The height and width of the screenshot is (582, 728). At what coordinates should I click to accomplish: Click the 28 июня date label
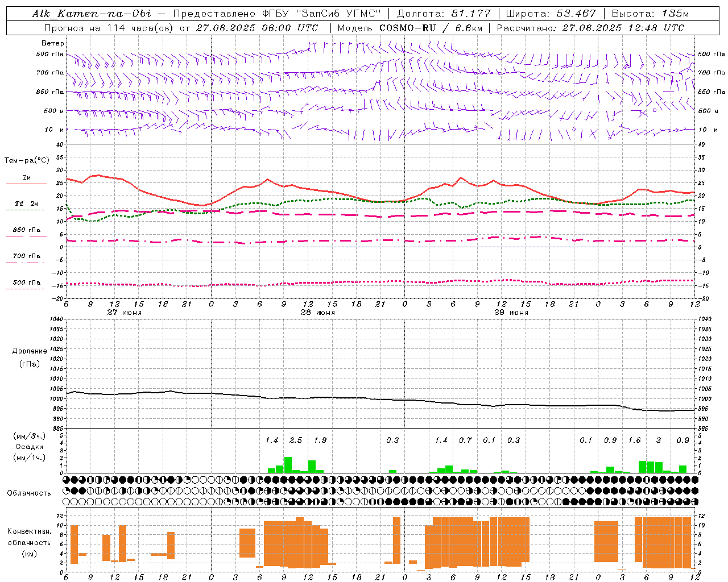pos(318,313)
